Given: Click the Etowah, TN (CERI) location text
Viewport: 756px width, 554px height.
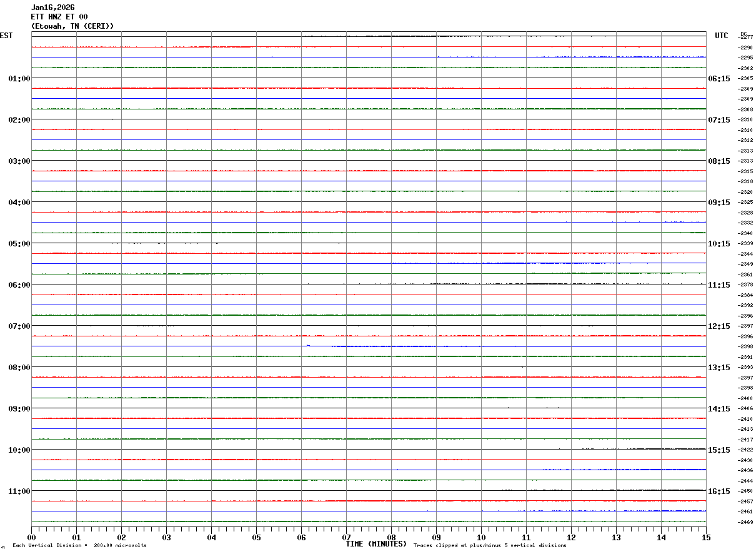Looking at the screenshot, I should click(72, 26).
